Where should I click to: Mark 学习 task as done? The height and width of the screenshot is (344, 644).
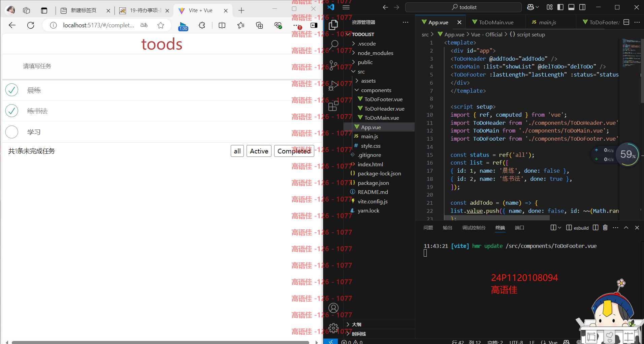12,132
